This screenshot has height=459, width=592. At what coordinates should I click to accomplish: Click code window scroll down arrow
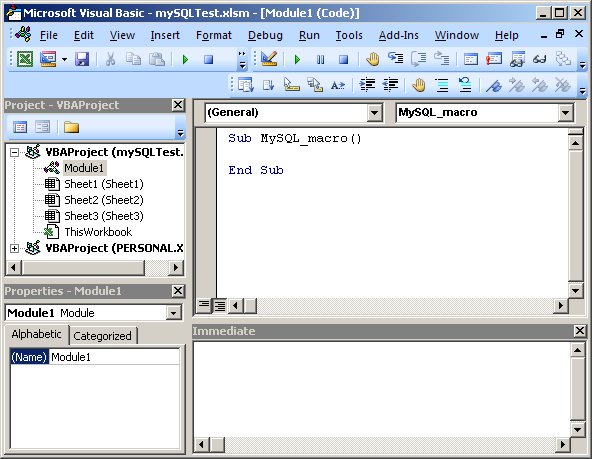[x=575, y=290]
